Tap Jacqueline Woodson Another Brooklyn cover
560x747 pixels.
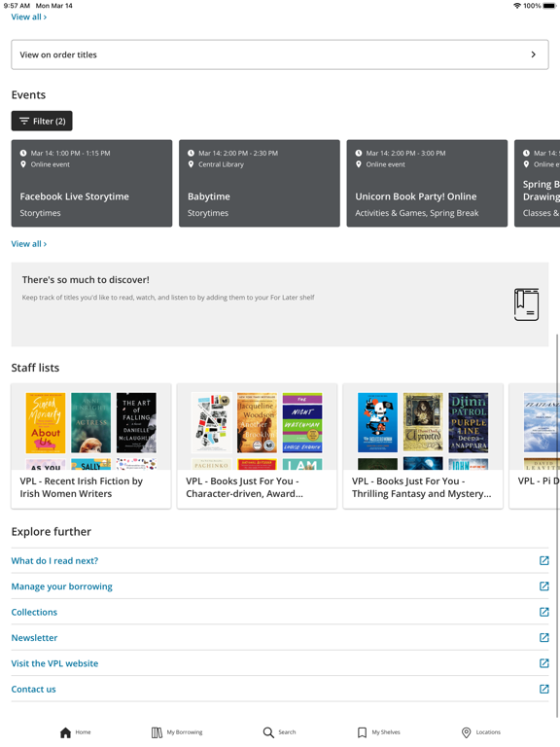click(257, 422)
